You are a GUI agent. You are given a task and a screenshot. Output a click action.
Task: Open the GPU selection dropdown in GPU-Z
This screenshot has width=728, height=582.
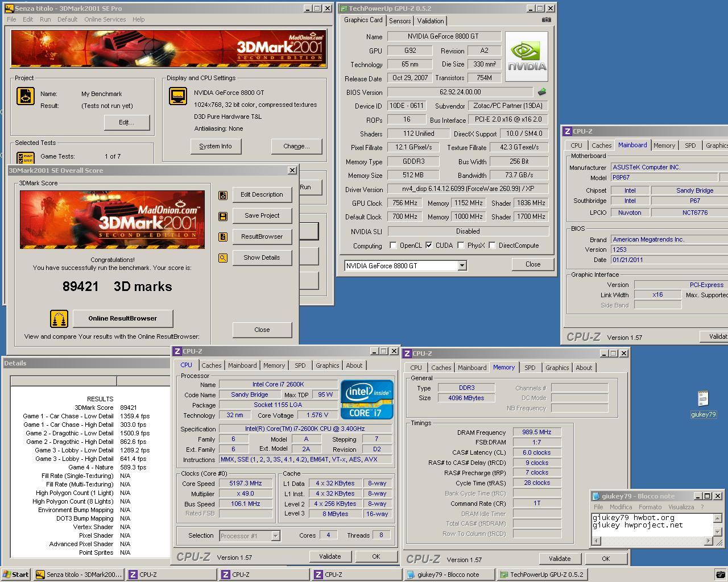tap(462, 265)
